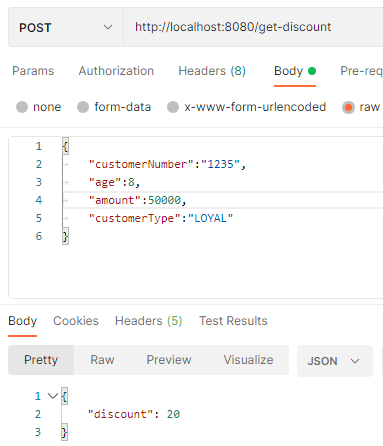Click the "discount": 20 response line
Screen dimensions: 383x446
point(134,414)
